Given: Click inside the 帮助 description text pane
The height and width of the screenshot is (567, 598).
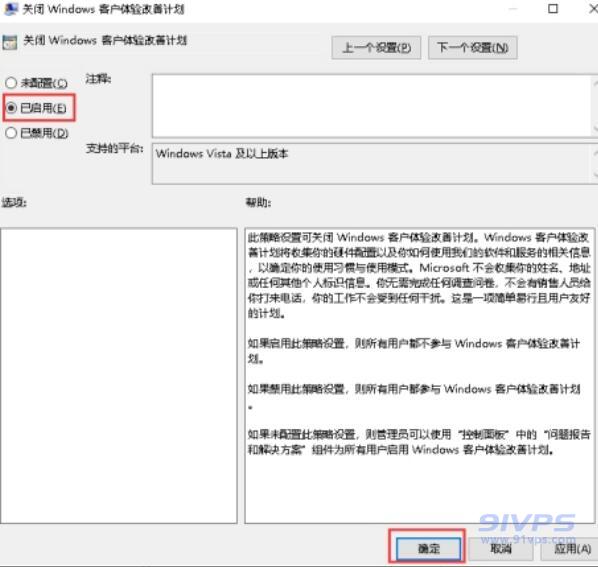Looking at the screenshot, I should click(420, 376).
